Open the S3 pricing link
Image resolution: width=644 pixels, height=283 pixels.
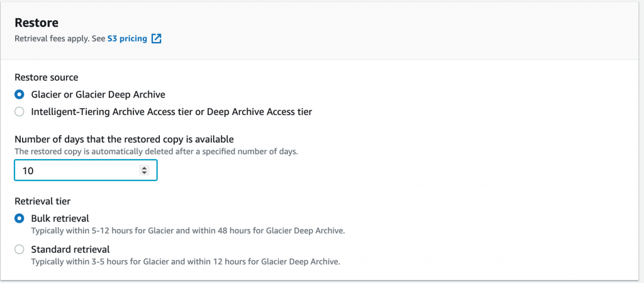tap(127, 38)
